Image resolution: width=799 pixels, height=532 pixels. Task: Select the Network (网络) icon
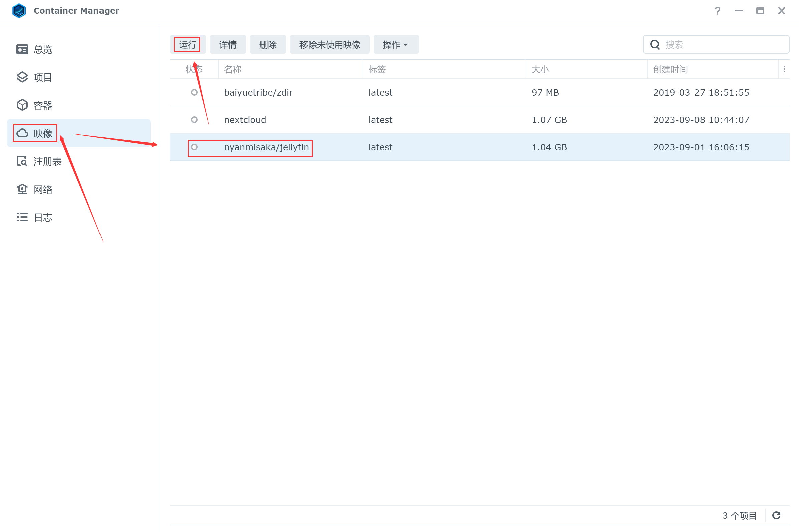click(22, 189)
